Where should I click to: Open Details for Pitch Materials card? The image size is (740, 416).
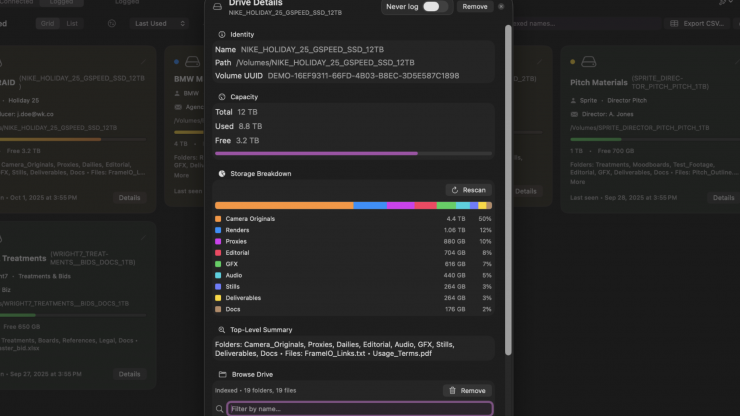(x=723, y=198)
